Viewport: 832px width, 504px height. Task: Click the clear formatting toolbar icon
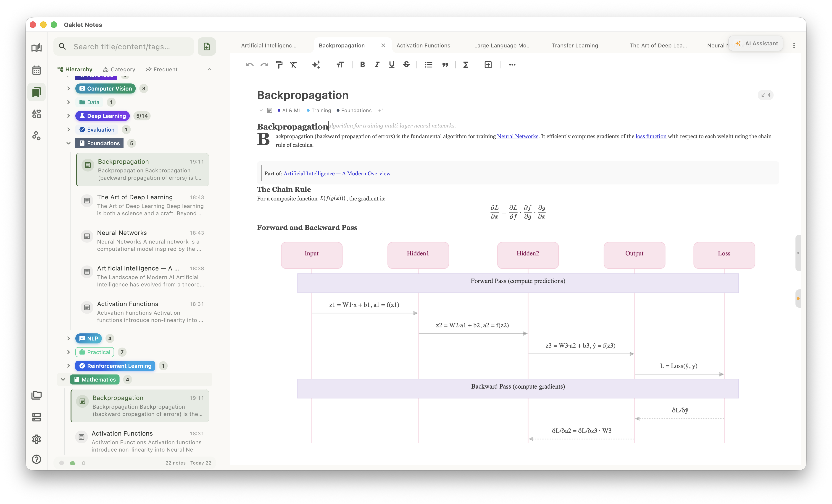293,65
